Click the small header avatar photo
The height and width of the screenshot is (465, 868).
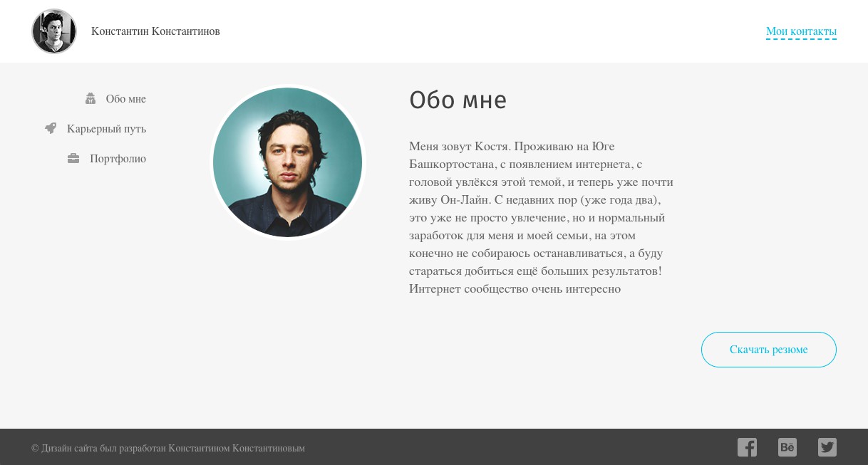coord(54,31)
